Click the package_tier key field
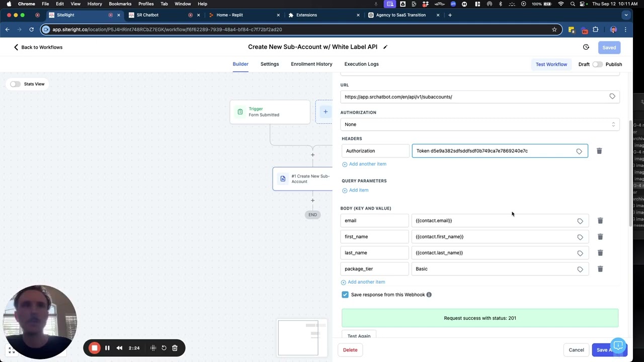The image size is (644, 362). [x=375, y=269]
